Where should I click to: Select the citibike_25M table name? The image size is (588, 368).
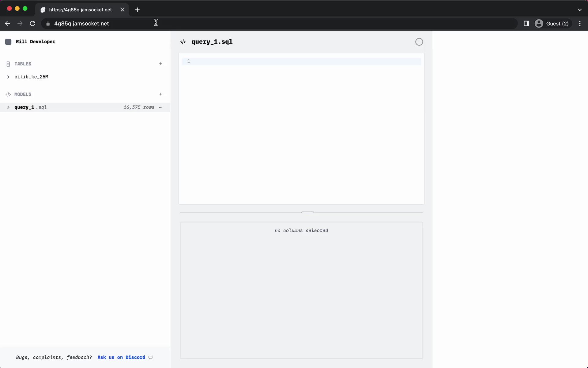31,77
